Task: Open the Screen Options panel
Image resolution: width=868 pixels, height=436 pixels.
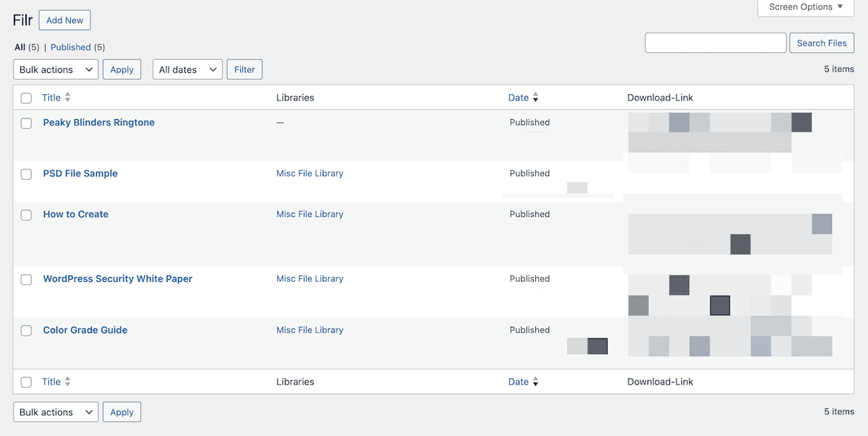Action: tap(804, 7)
